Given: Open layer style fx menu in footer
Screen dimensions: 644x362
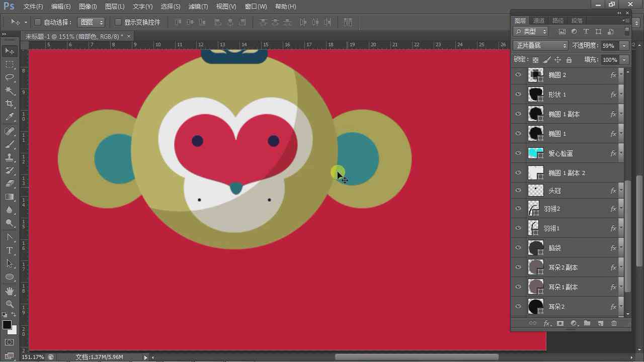Looking at the screenshot, I should coord(546,323).
